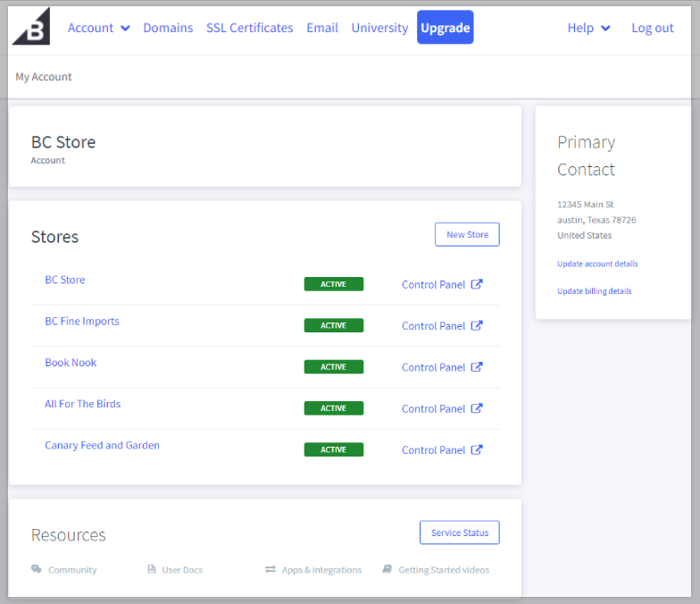Open the SSL Certificates menu item
The image size is (700, 604).
[250, 28]
